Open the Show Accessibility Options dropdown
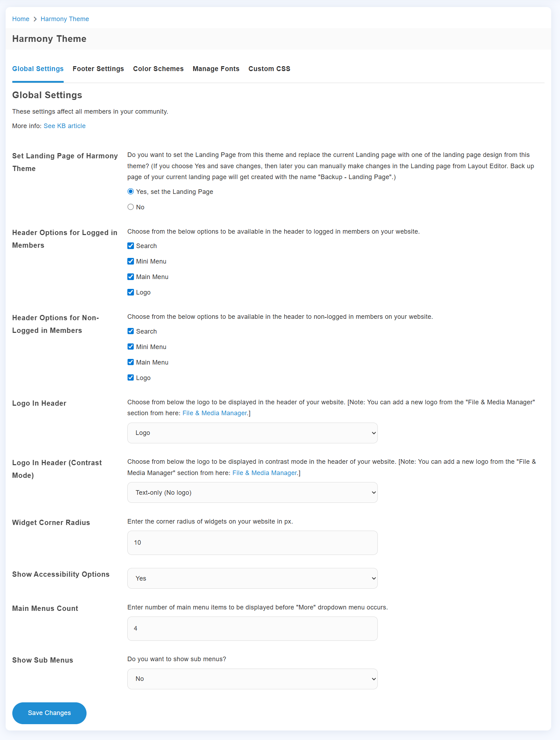Screen dimensions: 560x740 pyautogui.click(x=253, y=578)
